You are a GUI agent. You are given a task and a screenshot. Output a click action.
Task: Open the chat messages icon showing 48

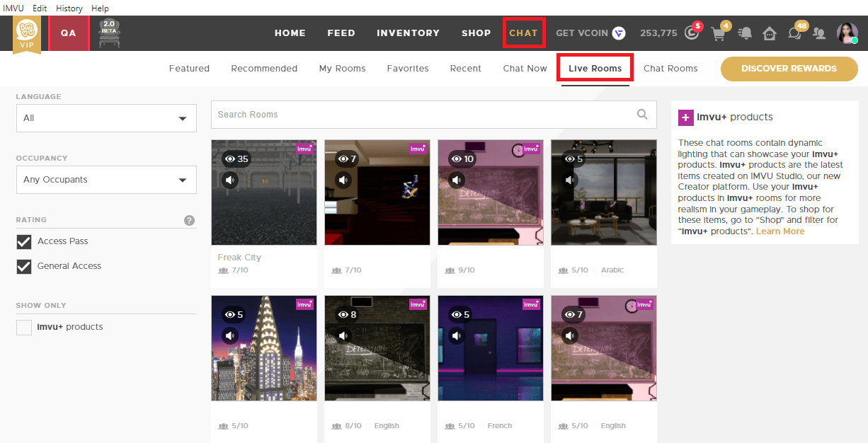tap(794, 33)
